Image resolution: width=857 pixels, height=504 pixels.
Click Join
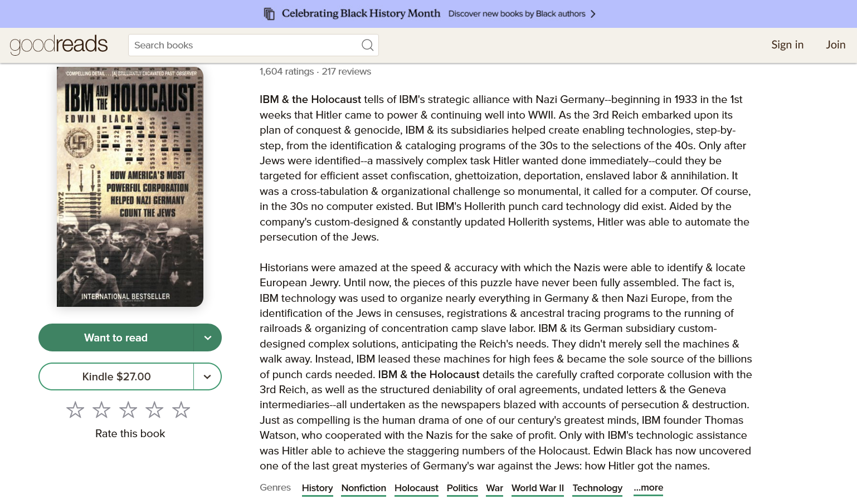835,45
